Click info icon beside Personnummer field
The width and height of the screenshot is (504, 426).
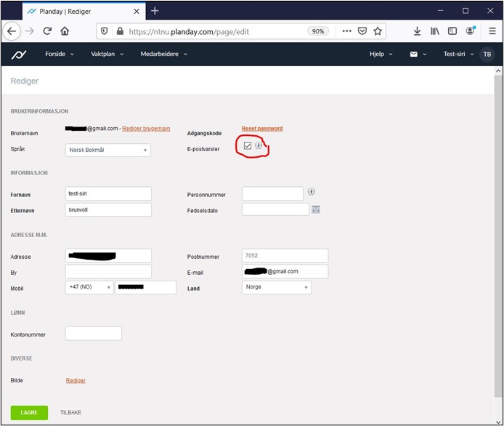tap(312, 192)
